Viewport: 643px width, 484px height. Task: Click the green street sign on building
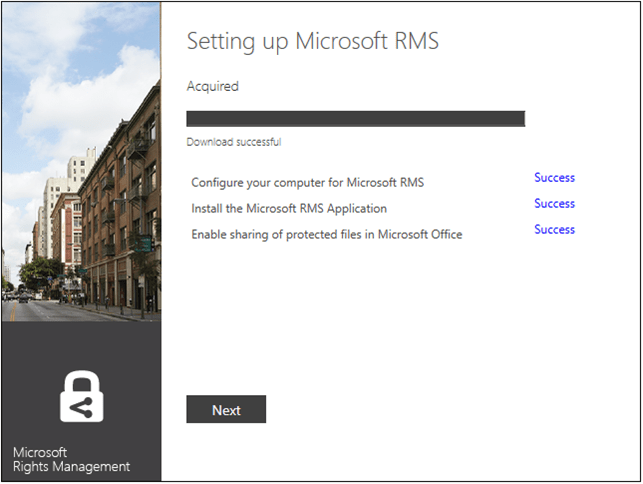point(145,243)
